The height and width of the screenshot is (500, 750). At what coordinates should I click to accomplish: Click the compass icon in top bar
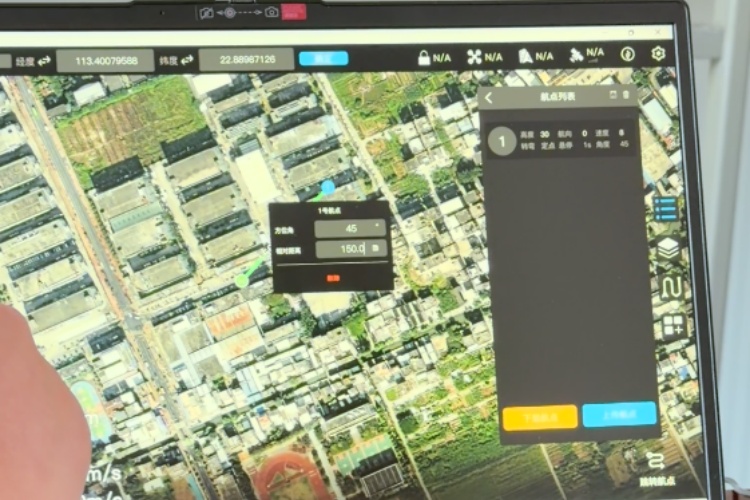click(x=628, y=54)
